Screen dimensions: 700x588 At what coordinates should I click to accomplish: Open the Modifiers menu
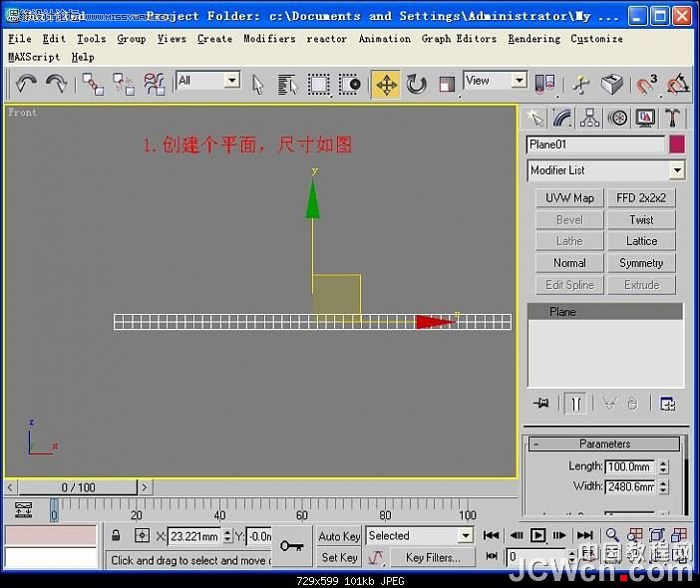point(269,39)
